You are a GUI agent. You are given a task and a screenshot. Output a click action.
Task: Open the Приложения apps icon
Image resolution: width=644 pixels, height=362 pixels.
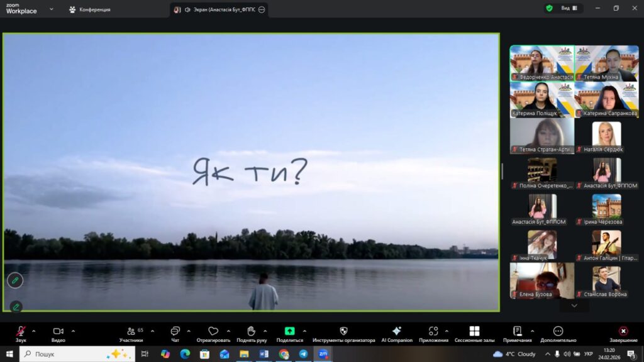pos(433,331)
